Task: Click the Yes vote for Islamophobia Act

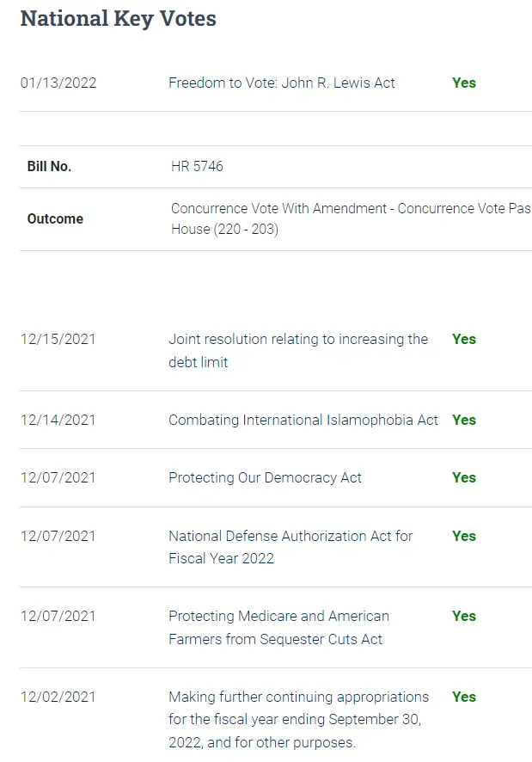Action: (464, 420)
